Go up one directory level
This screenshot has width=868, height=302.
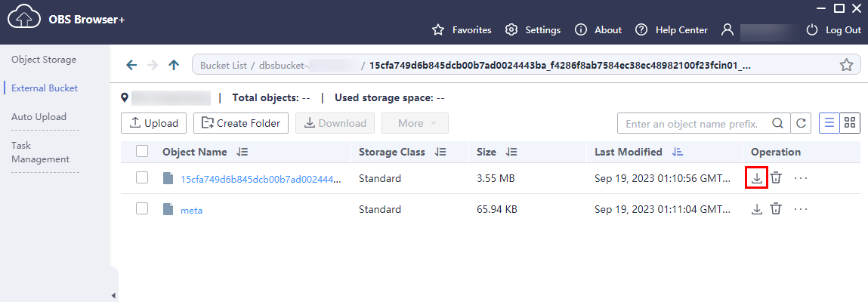174,65
